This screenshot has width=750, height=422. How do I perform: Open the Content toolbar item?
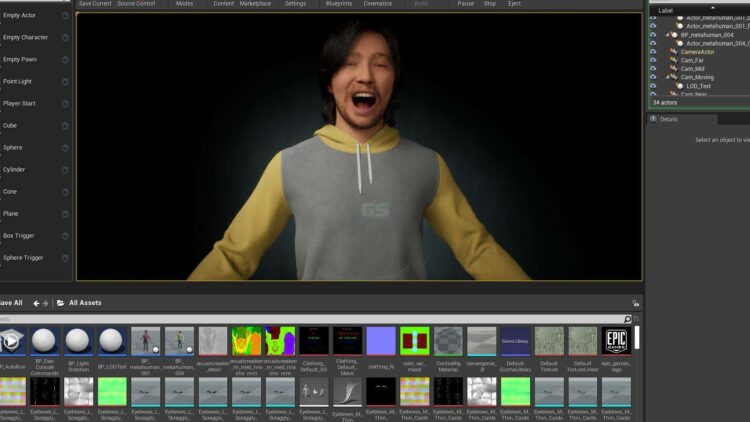pyautogui.click(x=223, y=3)
